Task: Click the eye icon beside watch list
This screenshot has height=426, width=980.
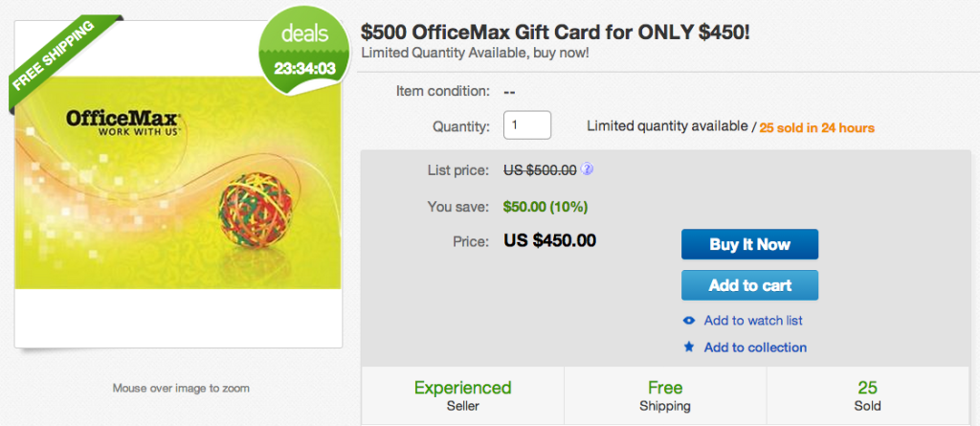Action: coord(688,321)
